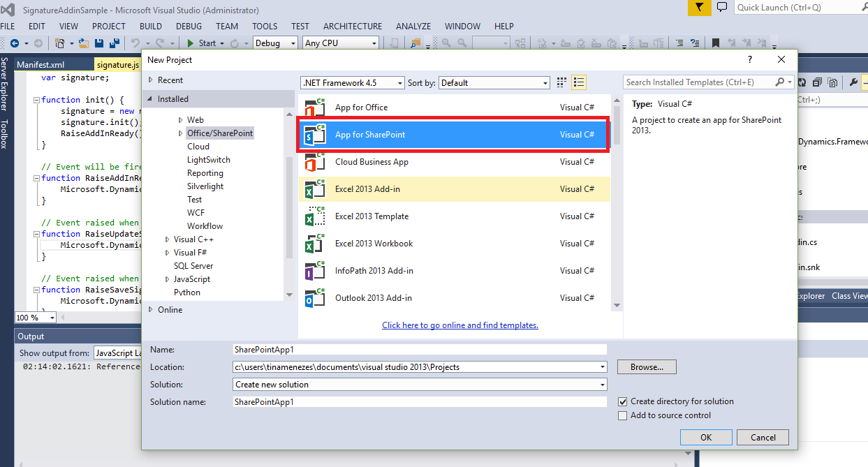The width and height of the screenshot is (868, 467).
Task: Open the FILE menu
Action: coord(8,27)
